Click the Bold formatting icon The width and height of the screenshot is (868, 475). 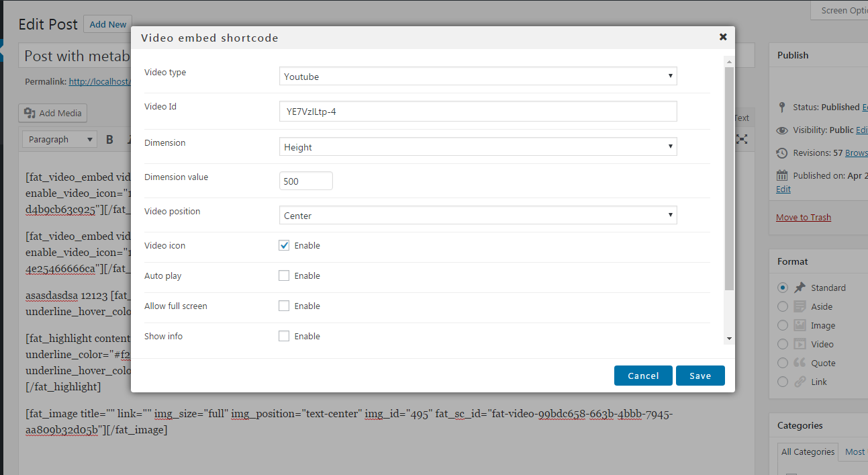coord(110,140)
